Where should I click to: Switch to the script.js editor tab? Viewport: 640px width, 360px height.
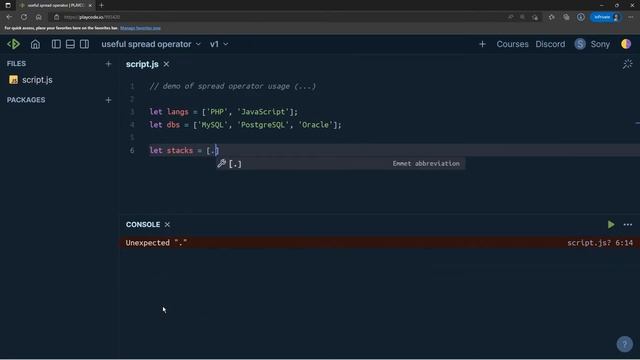pyautogui.click(x=142, y=64)
